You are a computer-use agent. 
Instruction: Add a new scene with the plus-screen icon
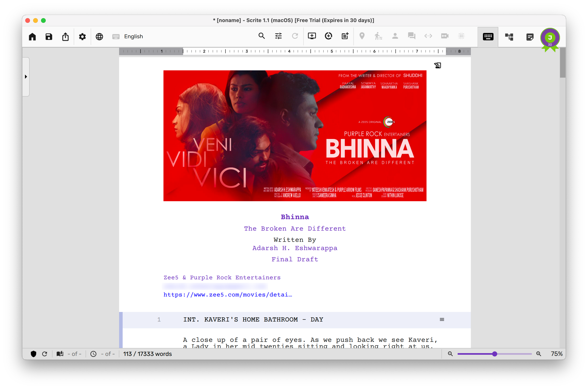pyautogui.click(x=312, y=36)
